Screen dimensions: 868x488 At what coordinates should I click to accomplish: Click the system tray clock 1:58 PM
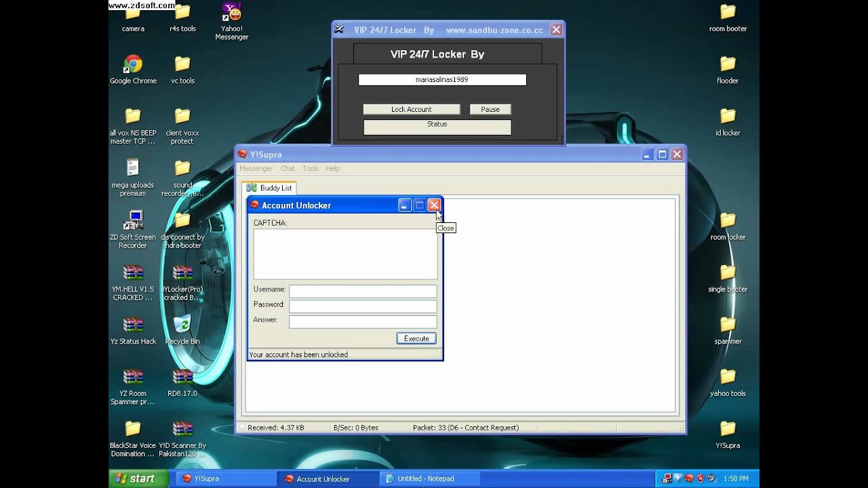[x=736, y=479]
